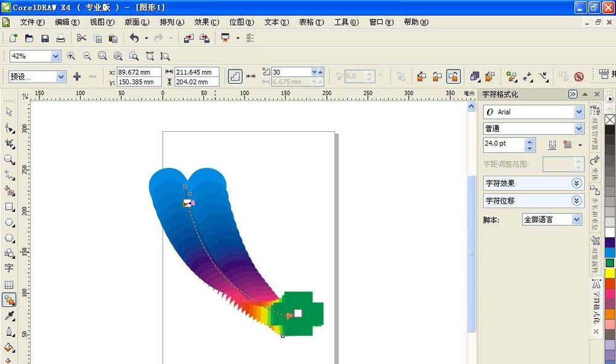Select the Basic Shapes tool
Screen dimensions: 616x364
[x=9, y=253]
